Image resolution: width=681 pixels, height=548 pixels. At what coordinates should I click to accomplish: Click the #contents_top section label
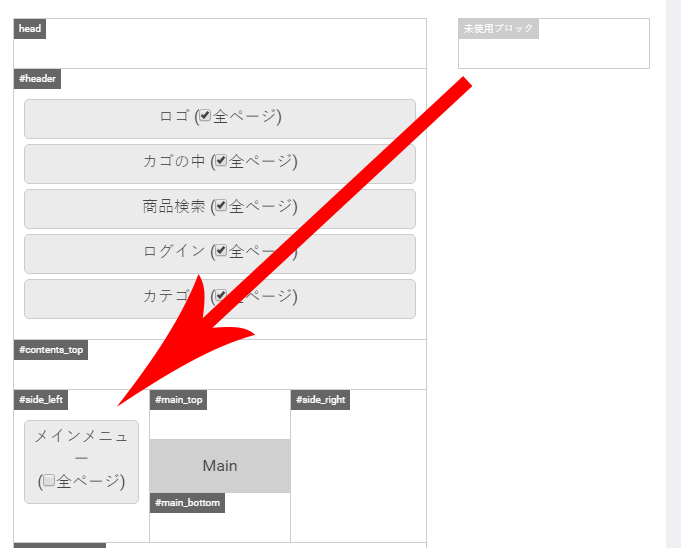click(51, 350)
